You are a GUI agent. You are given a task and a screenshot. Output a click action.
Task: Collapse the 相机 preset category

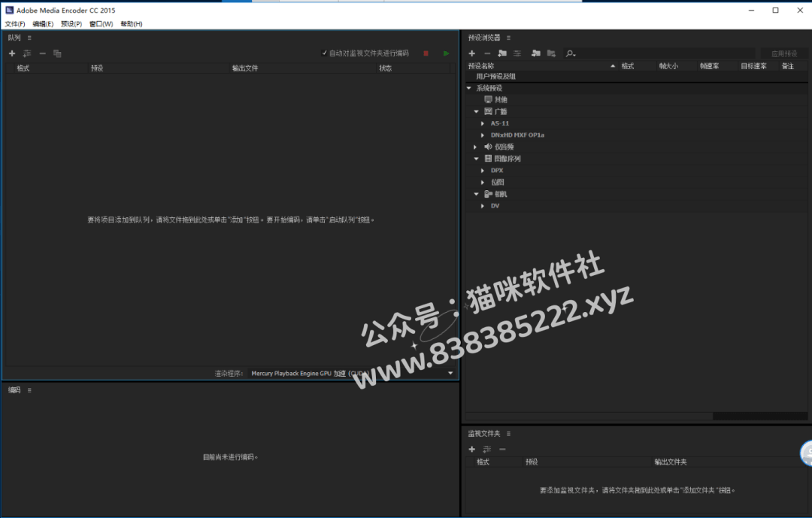[476, 194]
